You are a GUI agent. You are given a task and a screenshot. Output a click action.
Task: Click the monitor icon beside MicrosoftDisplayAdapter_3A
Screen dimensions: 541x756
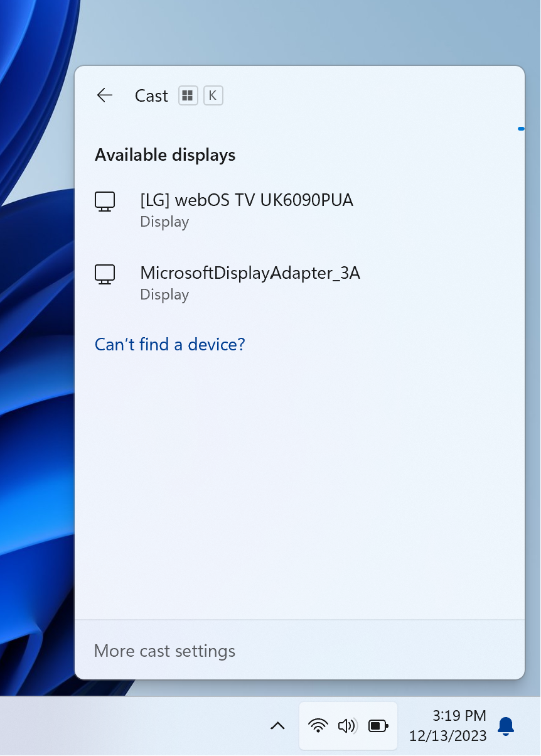(x=105, y=274)
